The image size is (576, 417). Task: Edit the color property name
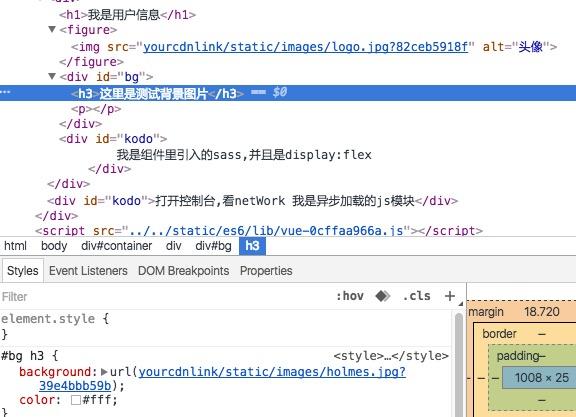37,400
